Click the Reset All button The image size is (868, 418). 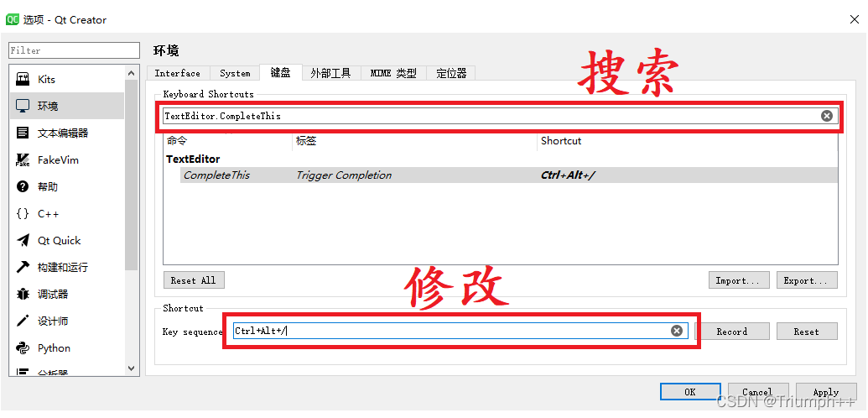point(194,280)
